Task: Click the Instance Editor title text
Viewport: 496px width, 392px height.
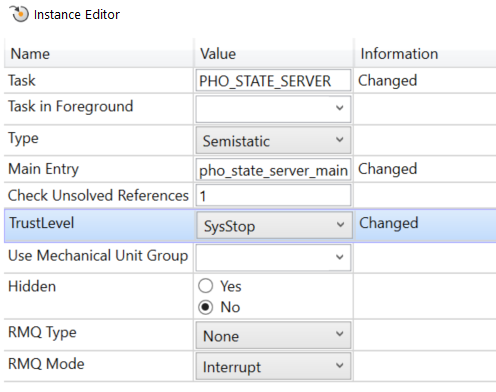Action: (77, 15)
